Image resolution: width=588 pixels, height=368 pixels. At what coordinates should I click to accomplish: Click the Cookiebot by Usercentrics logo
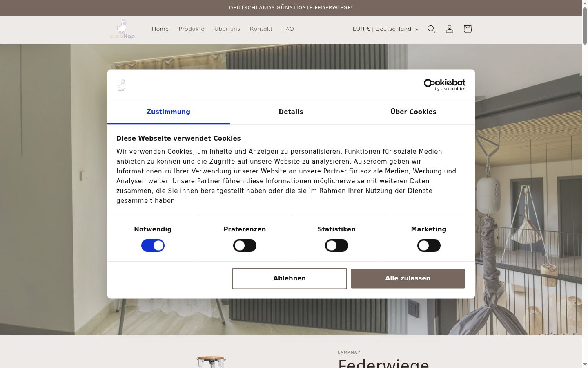(x=445, y=85)
